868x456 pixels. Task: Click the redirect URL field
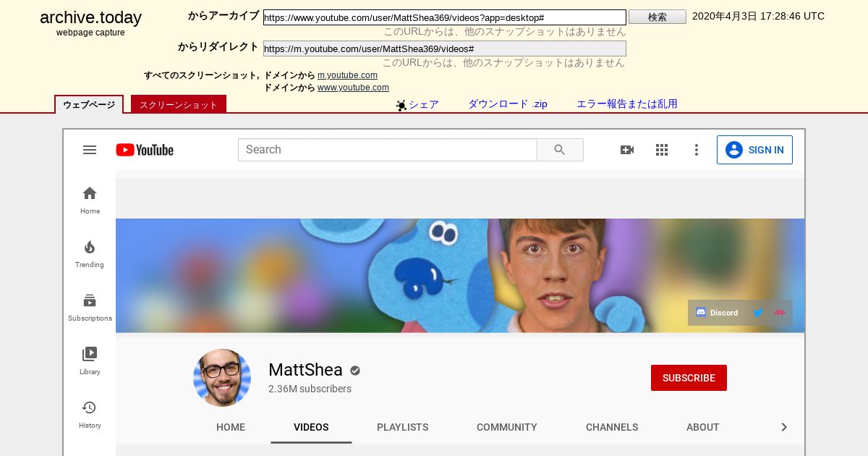point(445,48)
